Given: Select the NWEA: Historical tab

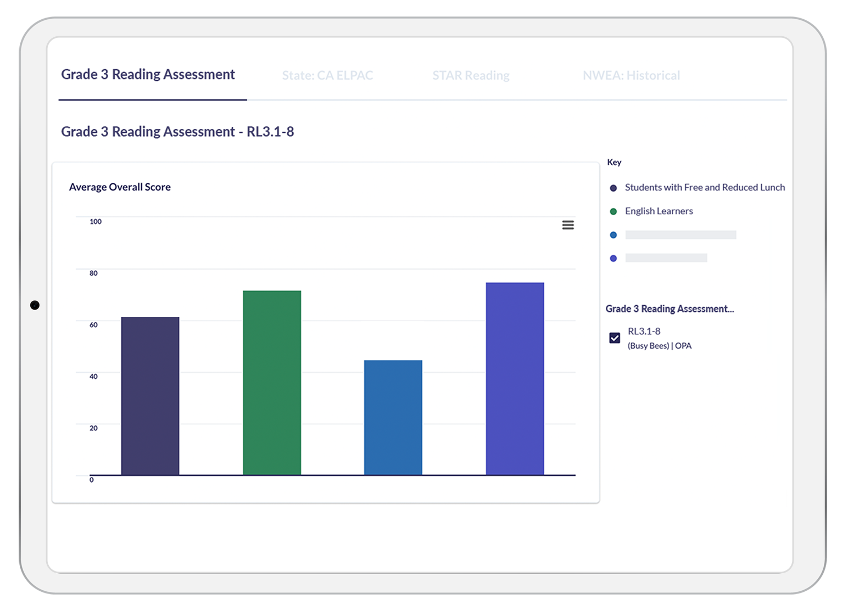Looking at the screenshot, I should point(631,75).
